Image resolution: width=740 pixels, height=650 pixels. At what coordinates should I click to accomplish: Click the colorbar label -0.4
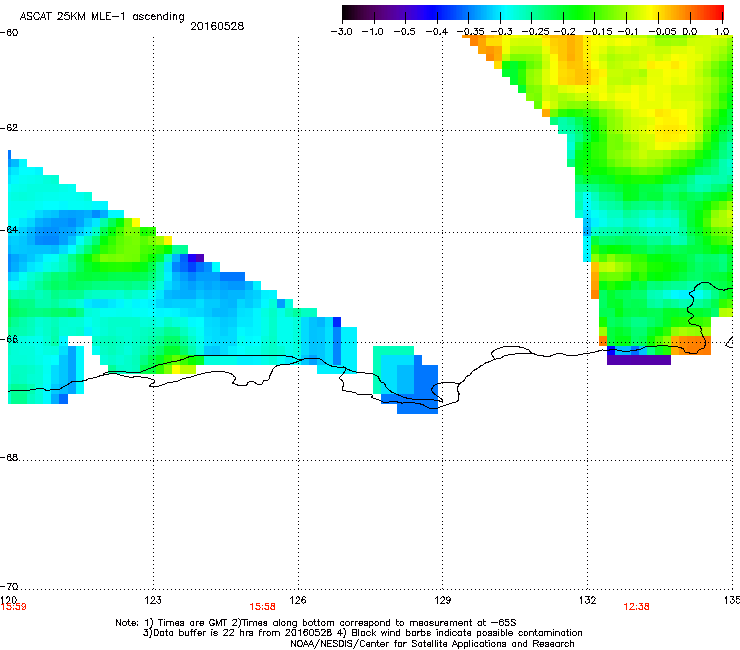click(x=437, y=32)
